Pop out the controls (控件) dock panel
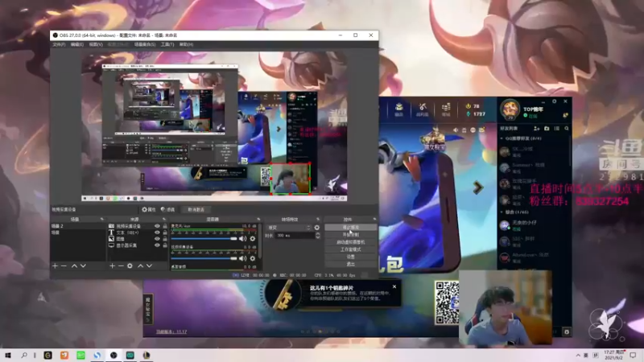The height and width of the screenshot is (362, 644). click(374, 219)
